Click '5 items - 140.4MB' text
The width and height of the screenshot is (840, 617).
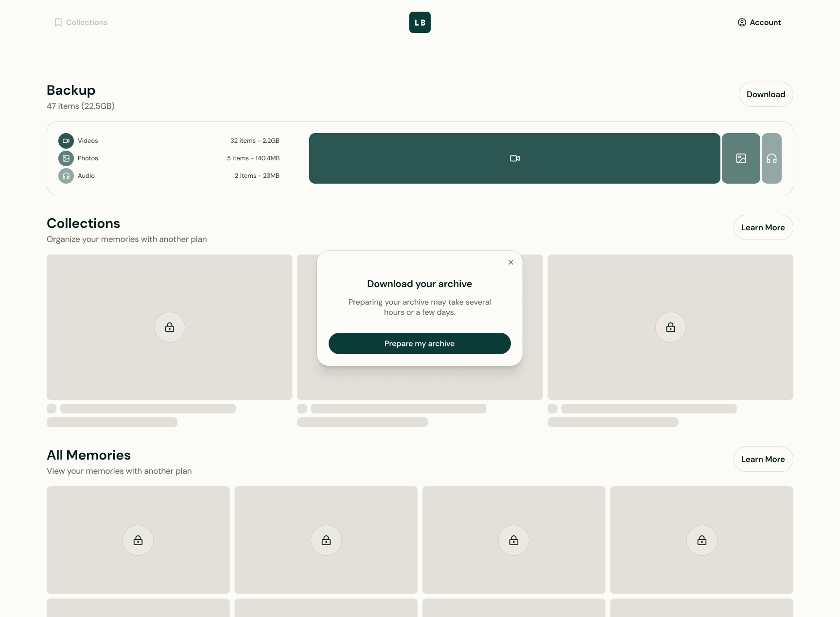pyautogui.click(x=253, y=158)
